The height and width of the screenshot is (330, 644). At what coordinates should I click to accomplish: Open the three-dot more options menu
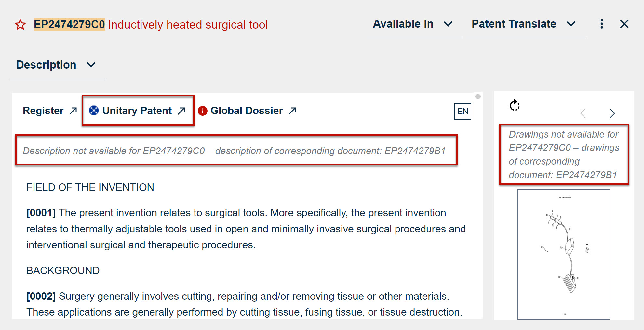click(602, 24)
